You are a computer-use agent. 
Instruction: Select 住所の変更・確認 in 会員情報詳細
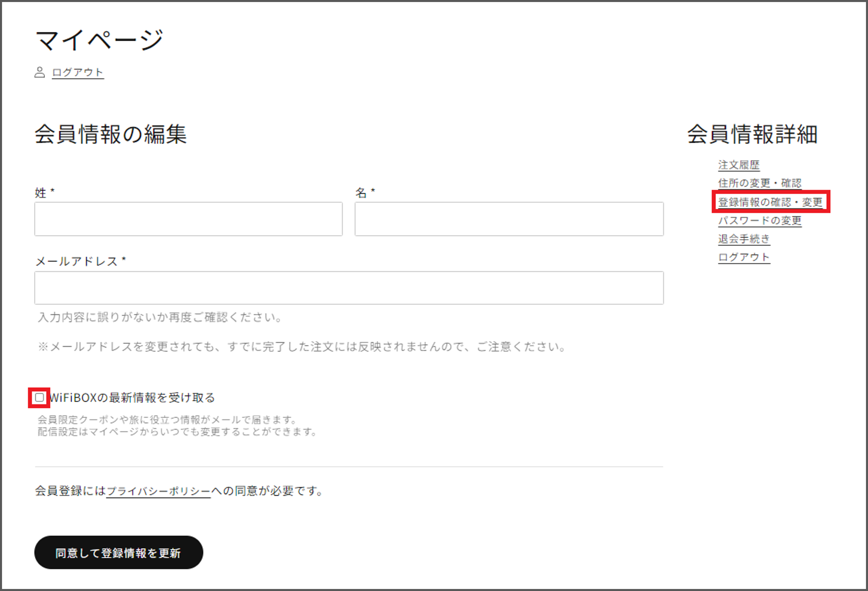tap(760, 183)
